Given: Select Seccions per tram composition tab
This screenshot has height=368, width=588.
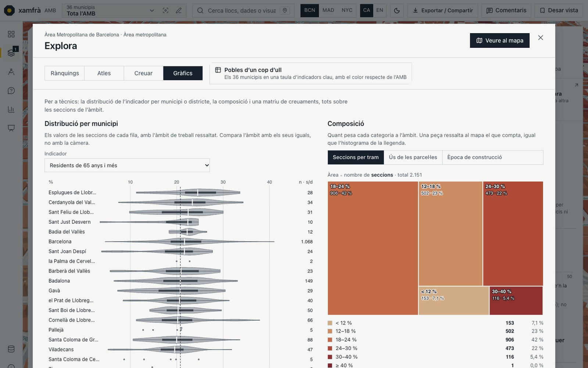Looking at the screenshot, I should 356,157.
